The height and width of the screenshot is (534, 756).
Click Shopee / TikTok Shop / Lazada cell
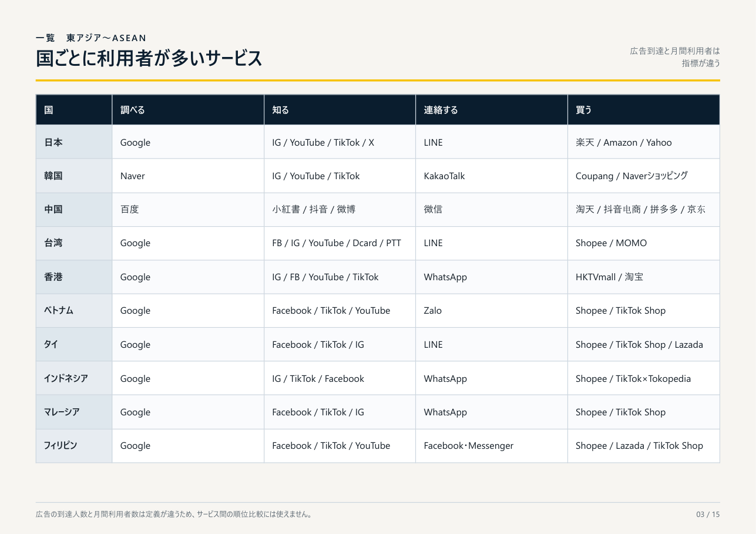pyautogui.click(x=644, y=345)
